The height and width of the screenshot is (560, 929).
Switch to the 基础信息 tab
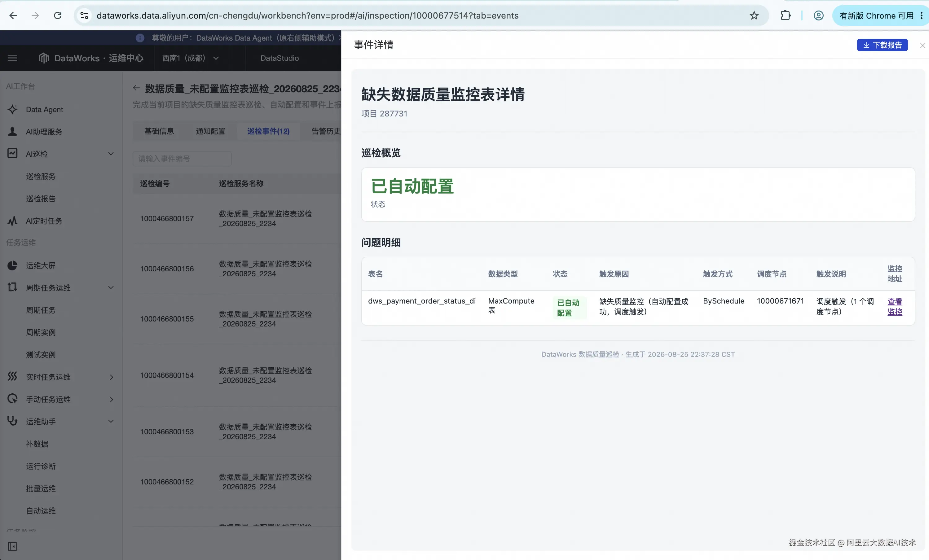click(159, 131)
